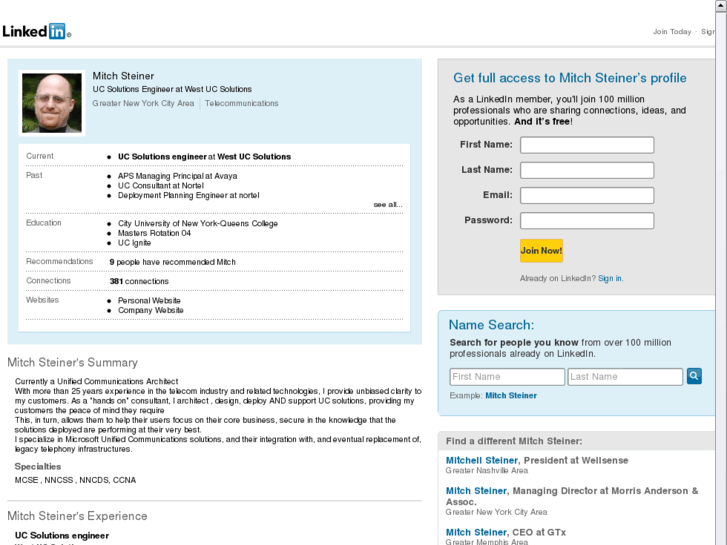727x545 pixels.
Task: Click Masters Rotation 04 education entry
Action: click(x=154, y=233)
